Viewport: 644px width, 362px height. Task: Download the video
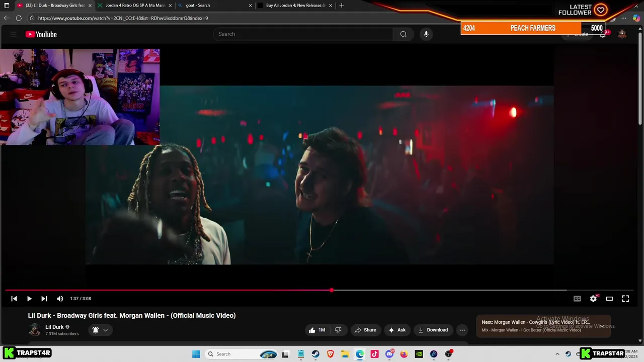point(433,330)
